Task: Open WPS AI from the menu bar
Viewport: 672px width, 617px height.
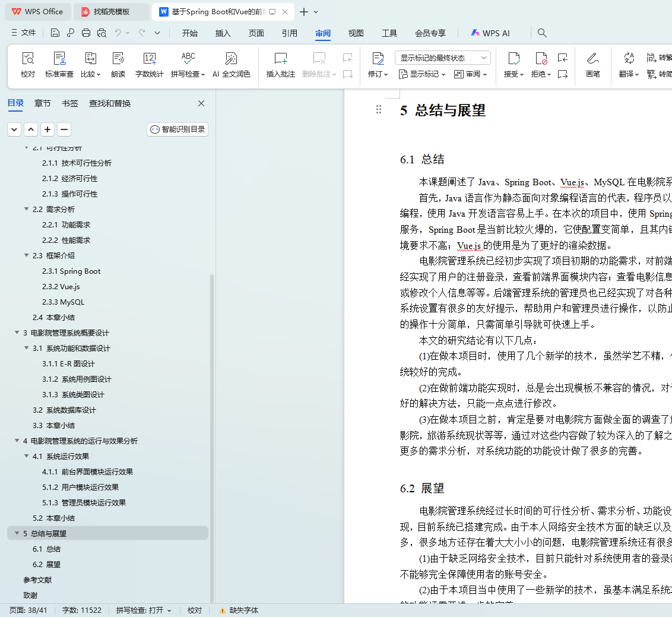Action: pyautogui.click(x=490, y=33)
